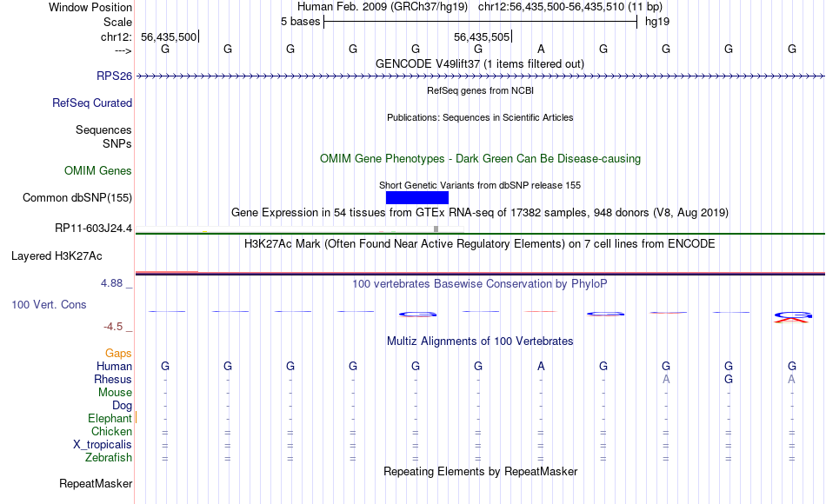
Task: Click the A base in Human alignment row
Action: click(541, 366)
